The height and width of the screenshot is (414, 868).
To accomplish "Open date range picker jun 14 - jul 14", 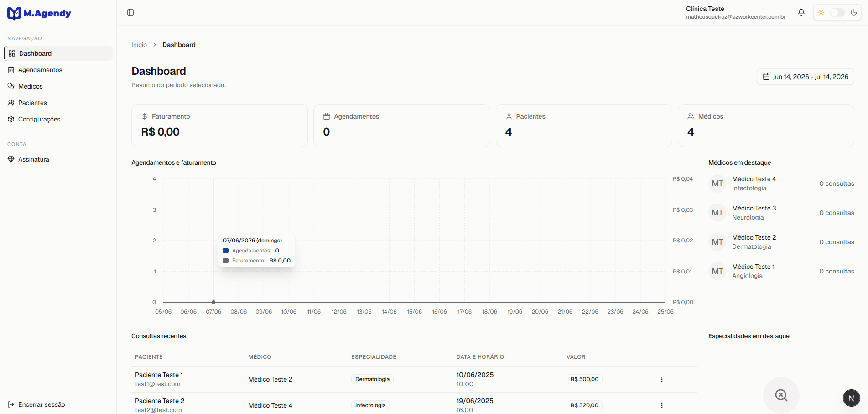I will click(x=806, y=77).
